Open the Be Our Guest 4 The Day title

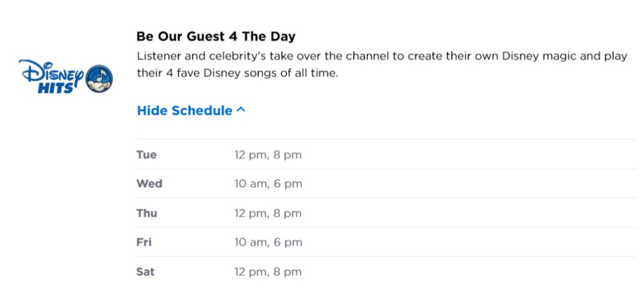[x=216, y=36]
